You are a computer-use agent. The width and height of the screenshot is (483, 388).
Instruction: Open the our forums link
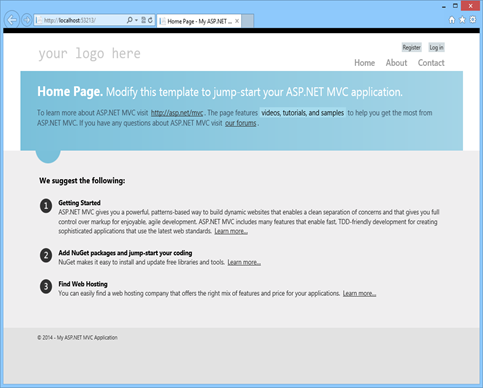[x=240, y=123]
